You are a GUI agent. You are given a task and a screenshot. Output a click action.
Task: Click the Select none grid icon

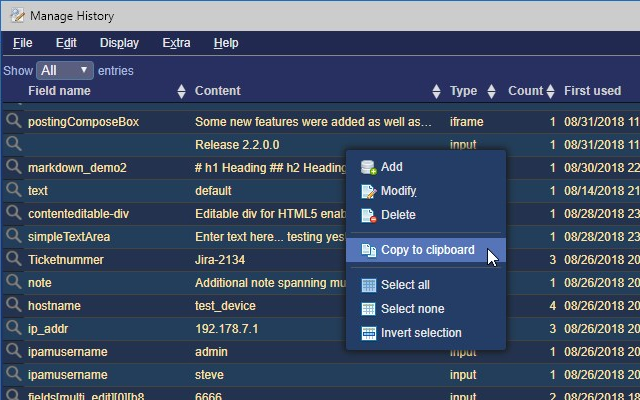[x=368, y=309]
